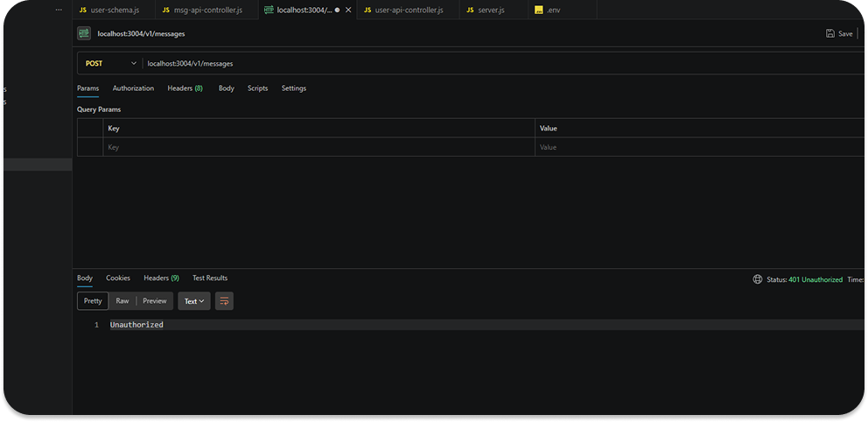Viewport: 868px width, 422px height.
Task: Open the Test Results tab
Action: tap(210, 278)
